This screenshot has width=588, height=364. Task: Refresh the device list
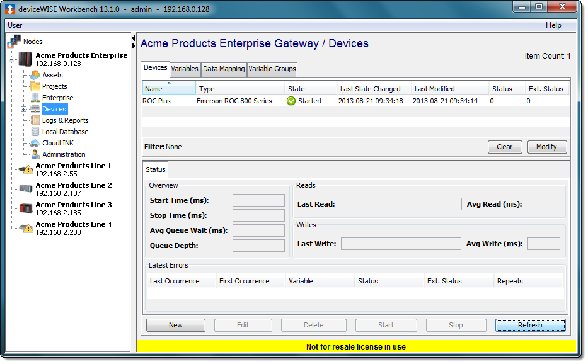(x=530, y=325)
